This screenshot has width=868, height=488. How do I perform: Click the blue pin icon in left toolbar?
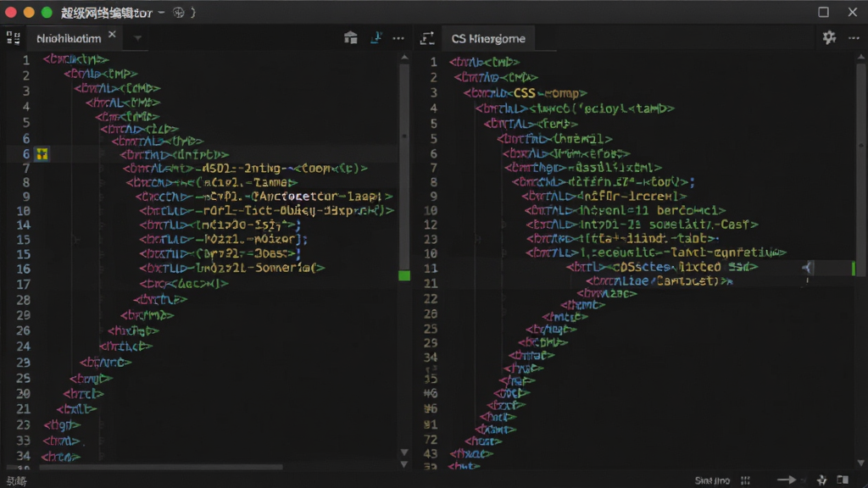(376, 37)
